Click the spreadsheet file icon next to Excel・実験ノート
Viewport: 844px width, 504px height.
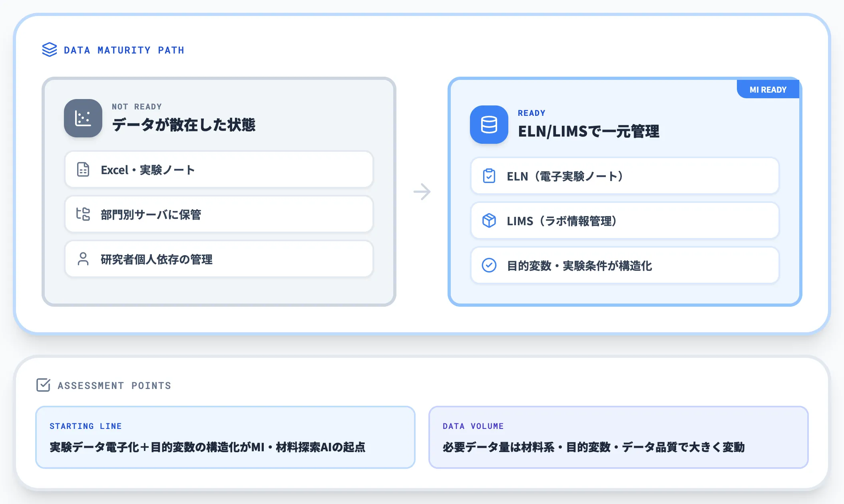point(83,170)
